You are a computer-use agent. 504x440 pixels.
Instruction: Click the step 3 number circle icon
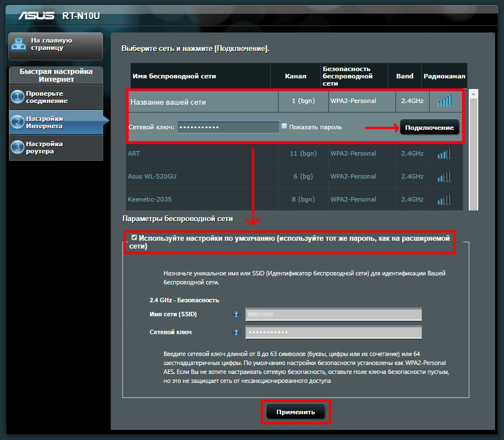tap(17, 147)
